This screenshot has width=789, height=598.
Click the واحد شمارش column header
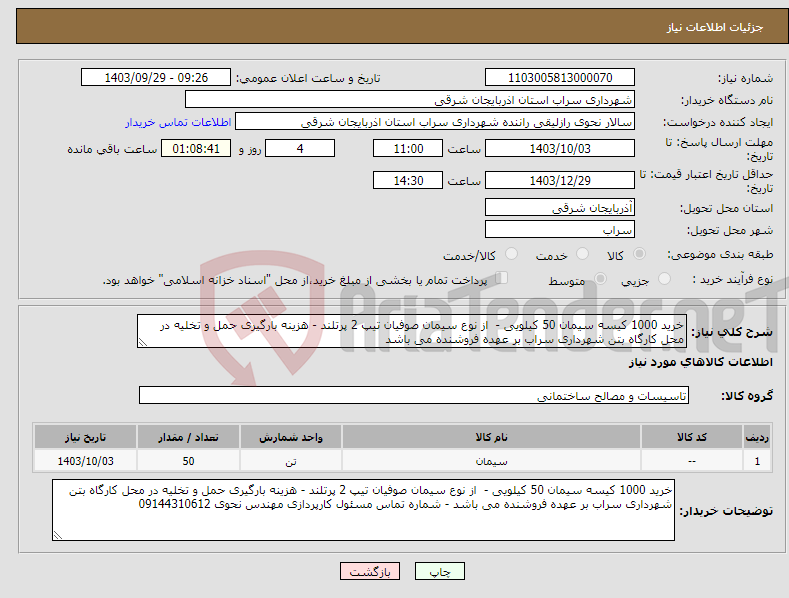tap(291, 437)
